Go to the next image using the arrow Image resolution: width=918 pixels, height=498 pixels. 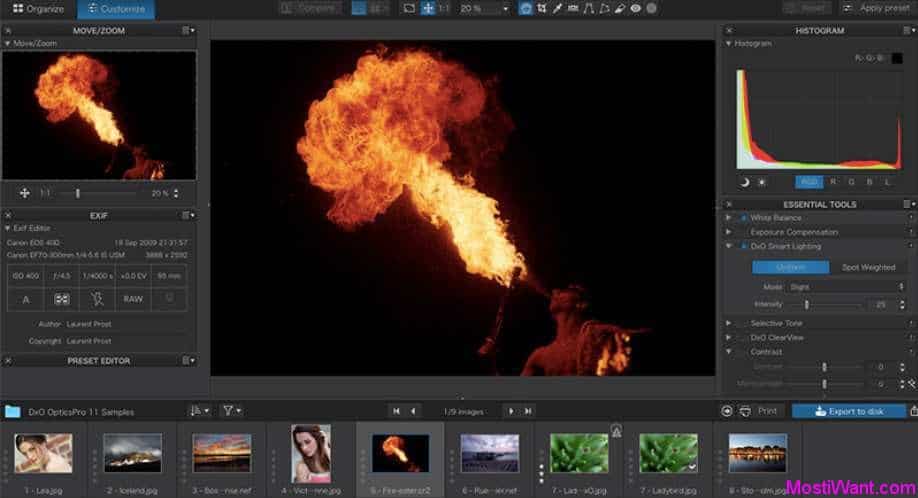pyautogui.click(x=510, y=410)
